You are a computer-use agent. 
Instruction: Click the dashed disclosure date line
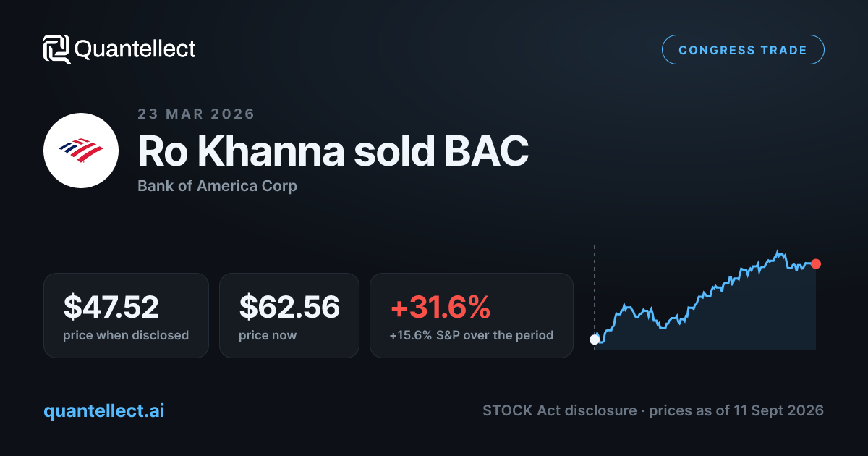(595, 288)
